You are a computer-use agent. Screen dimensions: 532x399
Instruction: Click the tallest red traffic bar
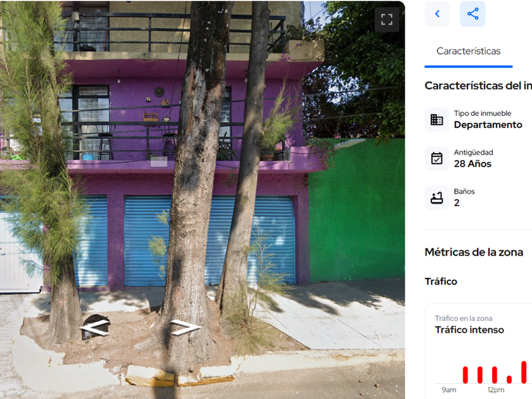point(524,372)
